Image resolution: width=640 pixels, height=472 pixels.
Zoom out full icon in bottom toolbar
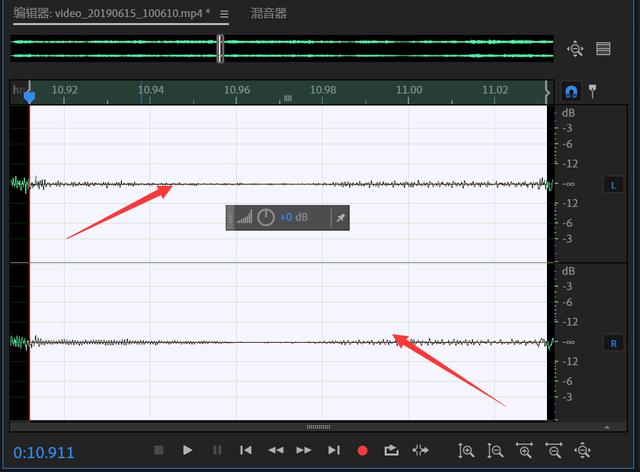(x=582, y=450)
